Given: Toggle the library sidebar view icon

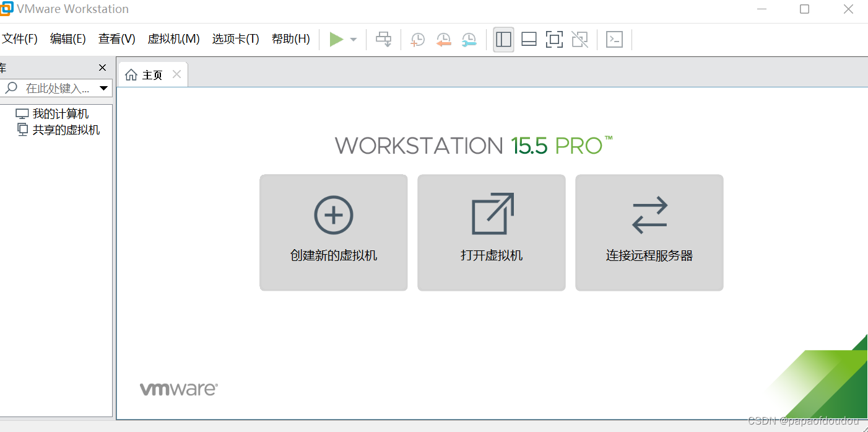Looking at the screenshot, I should [504, 40].
